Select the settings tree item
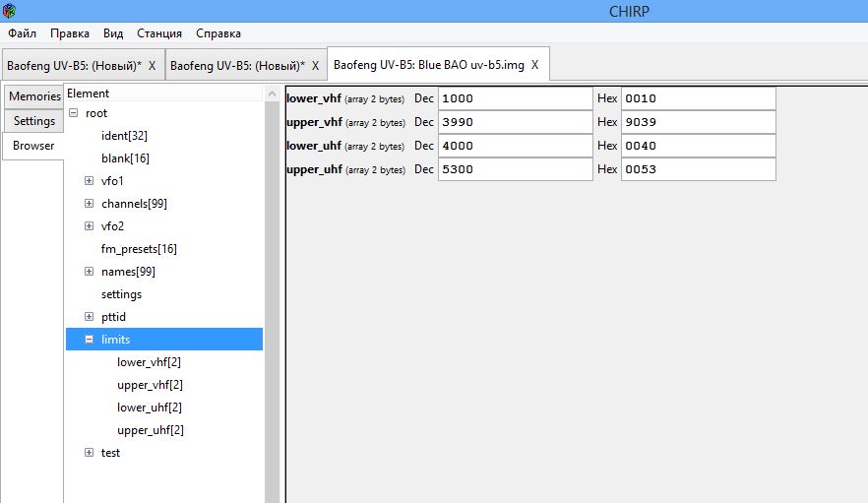Image resolution: width=868 pixels, height=503 pixels. [121, 294]
